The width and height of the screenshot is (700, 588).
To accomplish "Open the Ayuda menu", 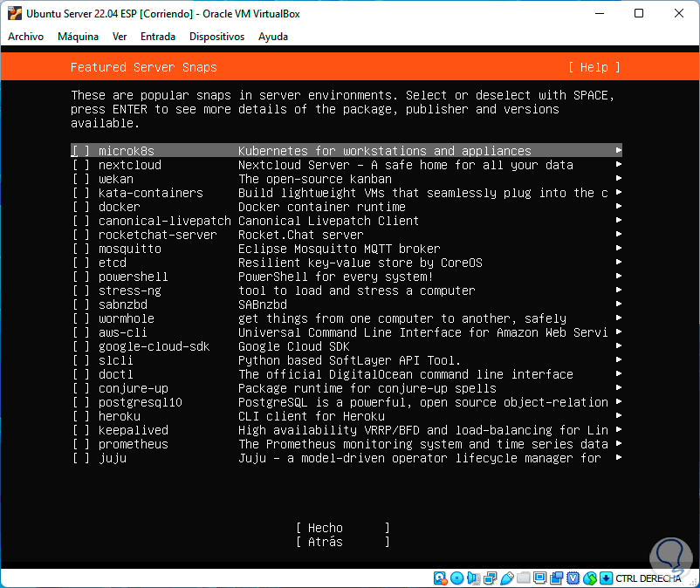I will tap(273, 37).
